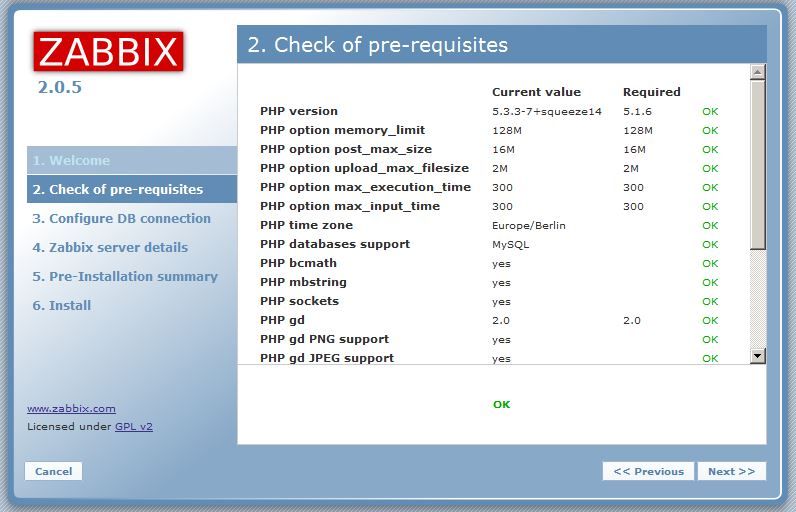The height and width of the screenshot is (512, 796).
Task: Proceed with the Next button
Action: [732, 471]
